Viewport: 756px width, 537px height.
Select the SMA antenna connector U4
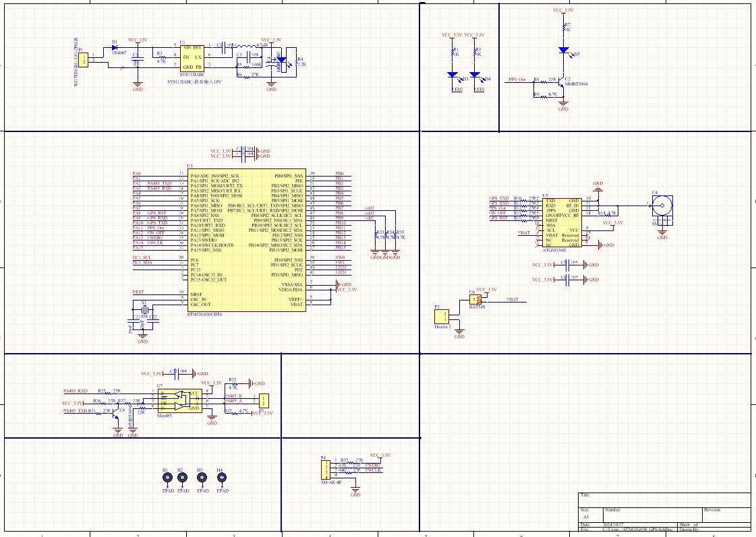(662, 206)
